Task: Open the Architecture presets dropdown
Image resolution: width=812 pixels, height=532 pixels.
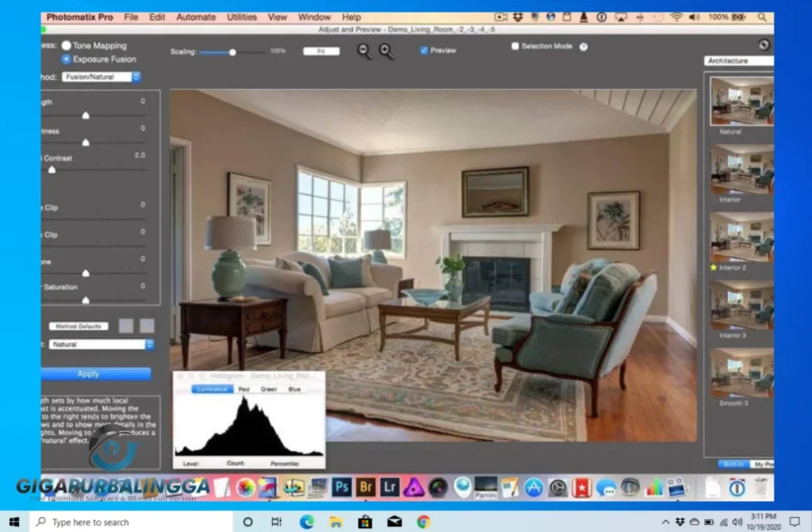Action: (739, 60)
